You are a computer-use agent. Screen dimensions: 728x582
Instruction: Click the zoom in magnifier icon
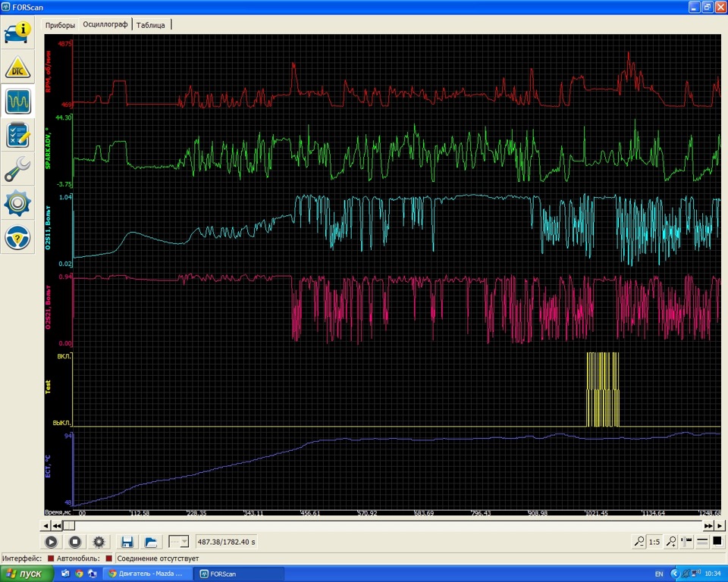tap(671, 542)
